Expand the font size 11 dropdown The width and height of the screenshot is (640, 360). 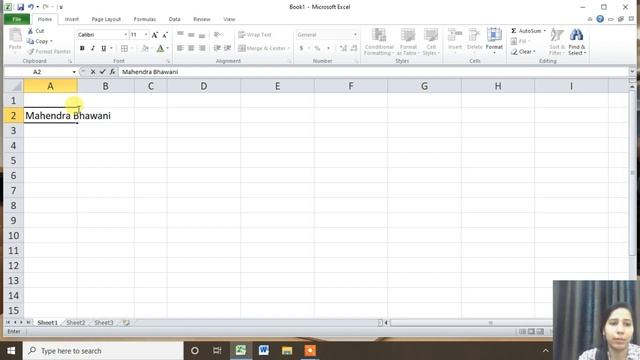(146, 35)
